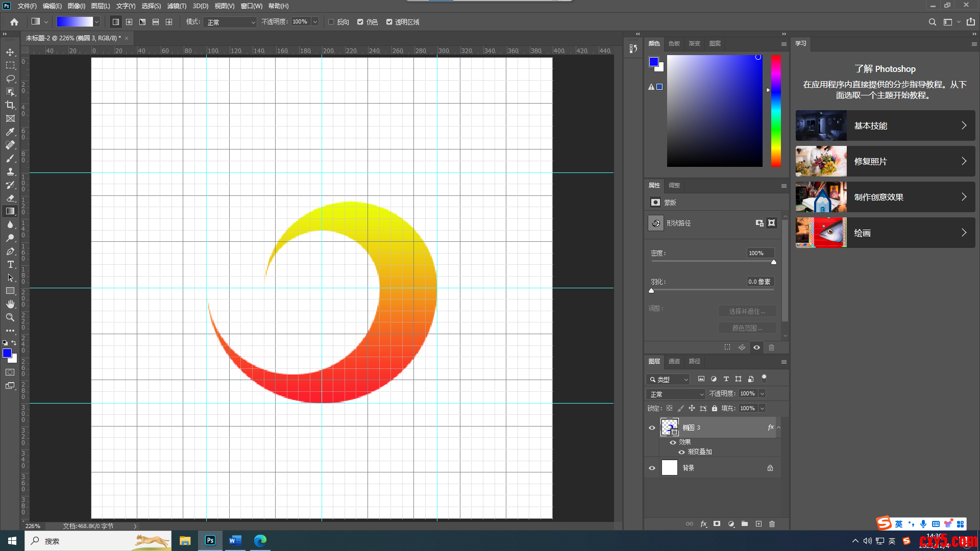Image resolution: width=980 pixels, height=551 pixels.
Task: Switch to the 通道 (Channels) tab
Action: pos(674,361)
